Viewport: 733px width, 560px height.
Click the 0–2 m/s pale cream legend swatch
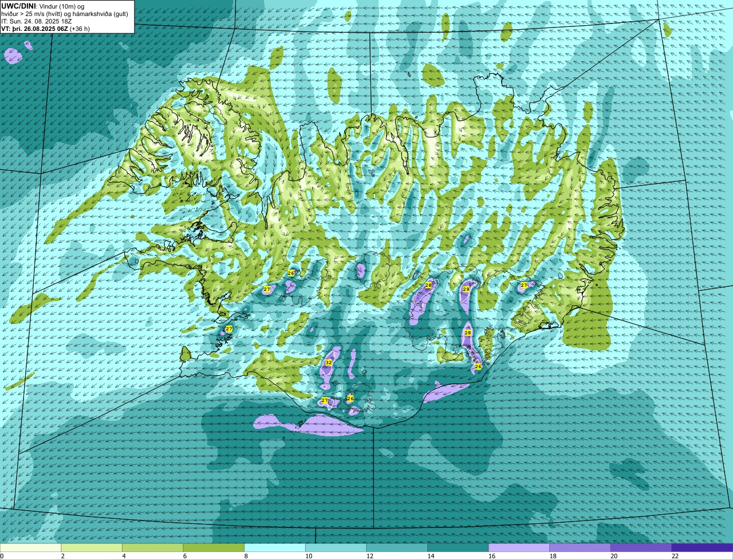30,548
